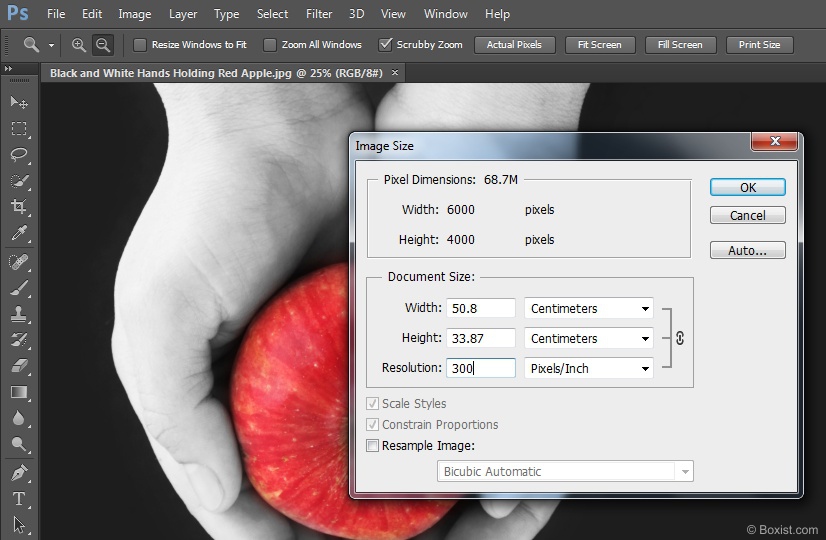Select the Eyedropper tool

pos(19,233)
